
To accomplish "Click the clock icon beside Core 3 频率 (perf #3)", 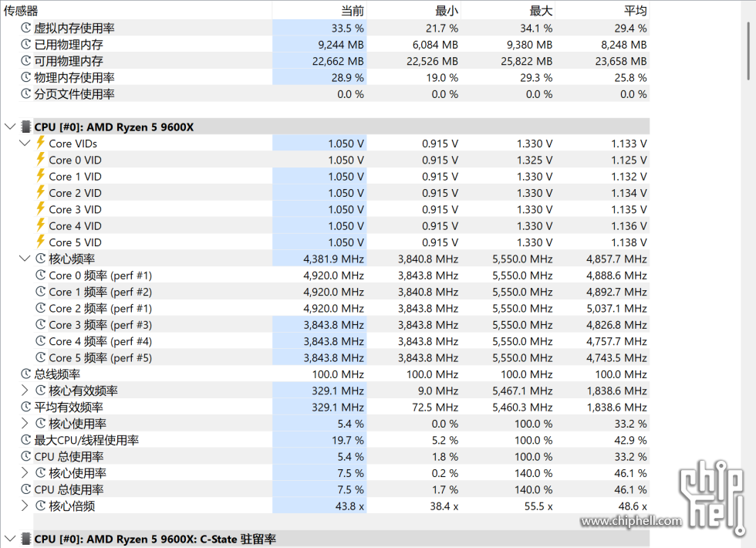I will click(x=41, y=324).
